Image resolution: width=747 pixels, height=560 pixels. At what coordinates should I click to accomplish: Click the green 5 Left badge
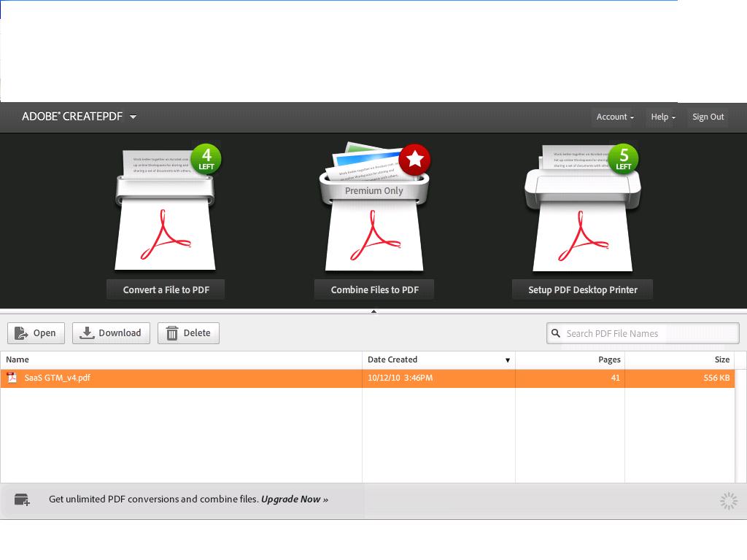tap(623, 158)
